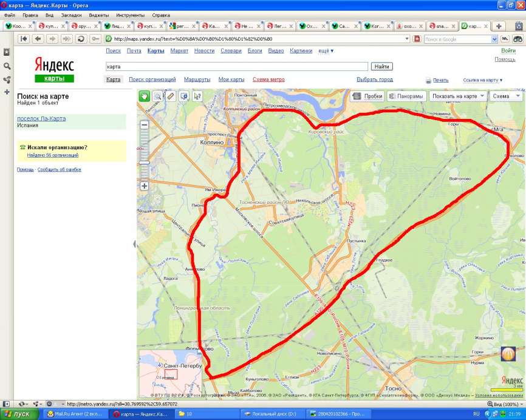Open the Закладки browser menu
526x420 pixels.
pyautogui.click(x=71, y=15)
